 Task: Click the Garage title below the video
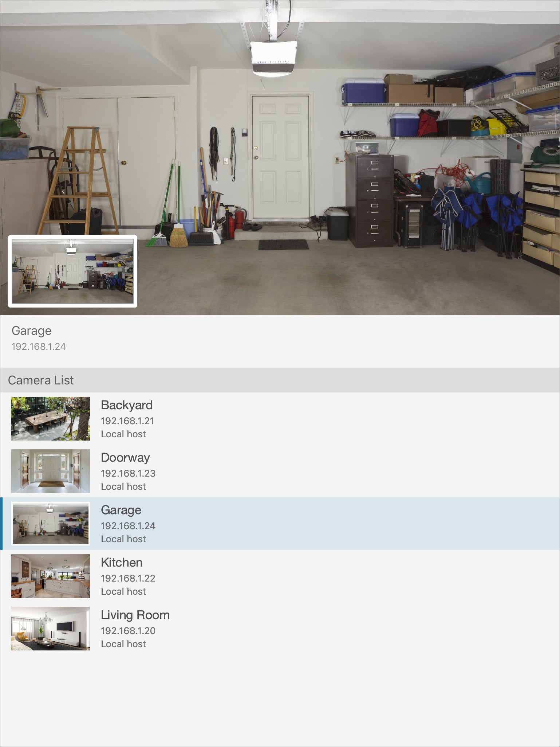[32, 331]
